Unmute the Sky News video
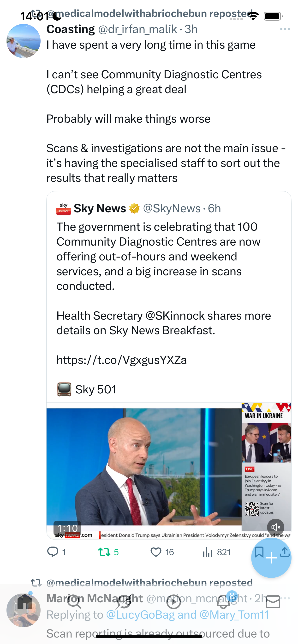The width and height of the screenshot is (298, 644). pyautogui.click(x=275, y=528)
